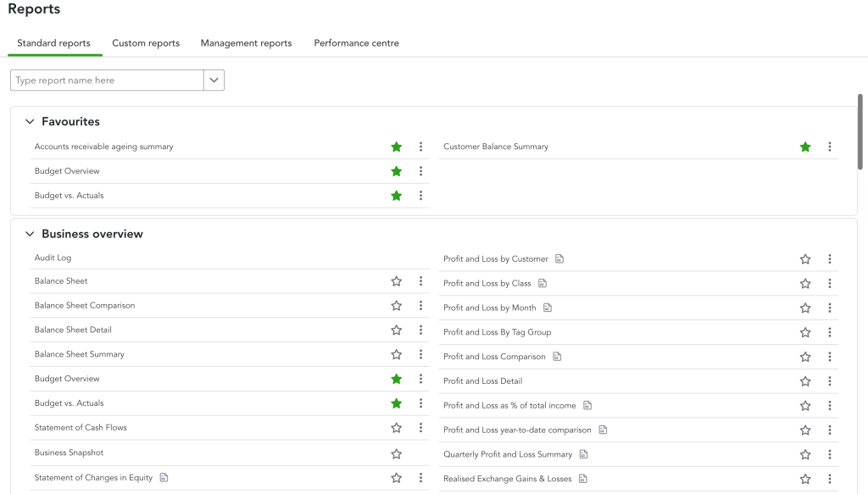
Task: Click the document icon beside Statement of Changes in Equity
Action: click(165, 477)
